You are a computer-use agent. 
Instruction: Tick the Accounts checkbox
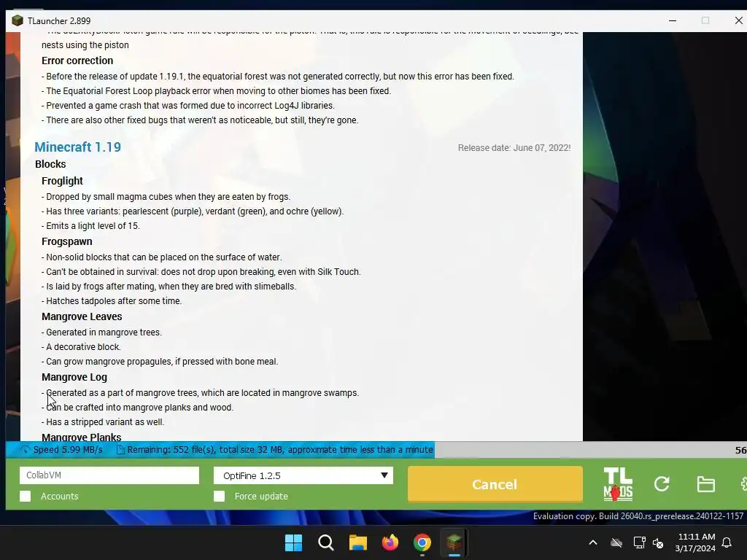pyautogui.click(x=26, y=496)
